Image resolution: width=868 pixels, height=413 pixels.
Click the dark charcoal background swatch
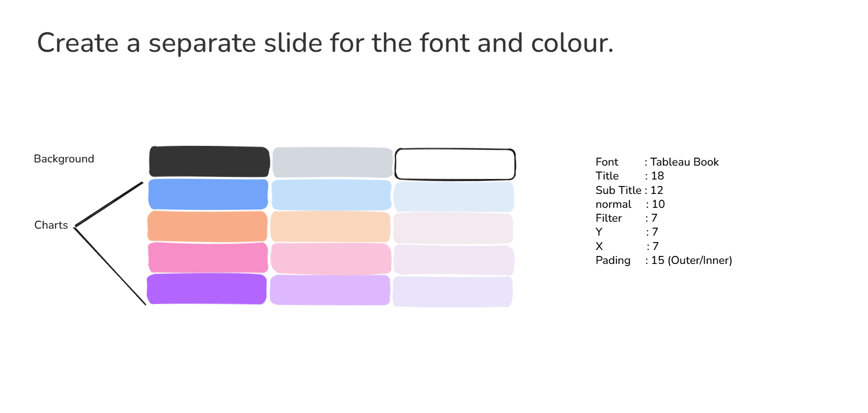(209, 161)
